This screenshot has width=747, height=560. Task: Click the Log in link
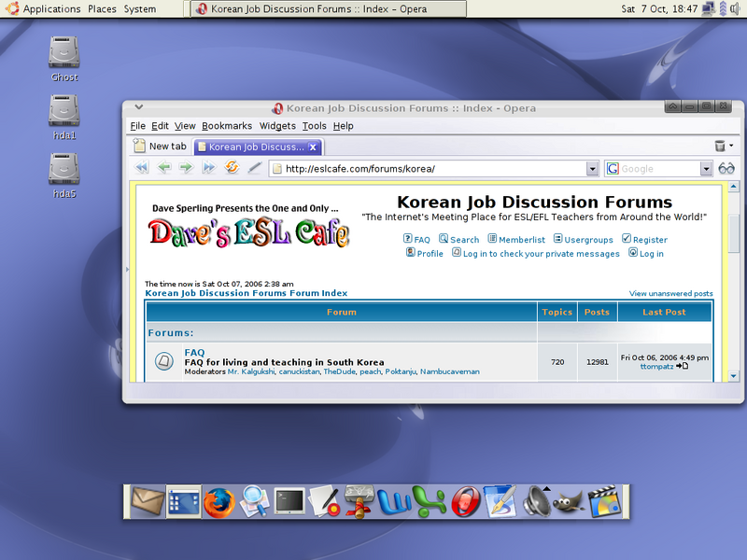646,253
